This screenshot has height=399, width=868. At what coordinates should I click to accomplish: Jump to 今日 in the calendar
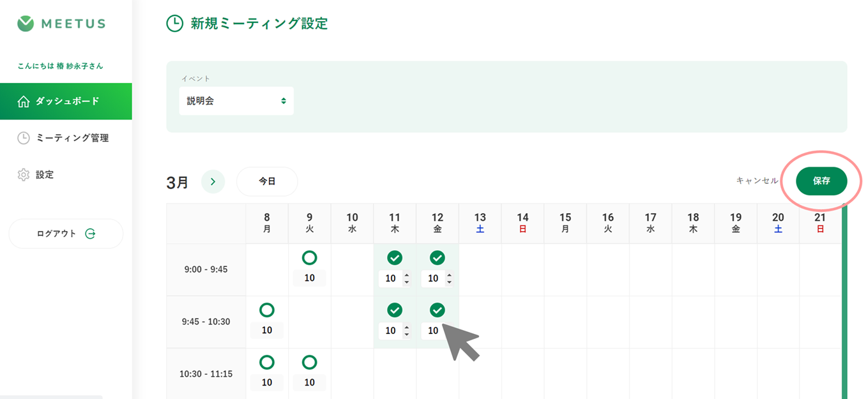pos(267,181)
